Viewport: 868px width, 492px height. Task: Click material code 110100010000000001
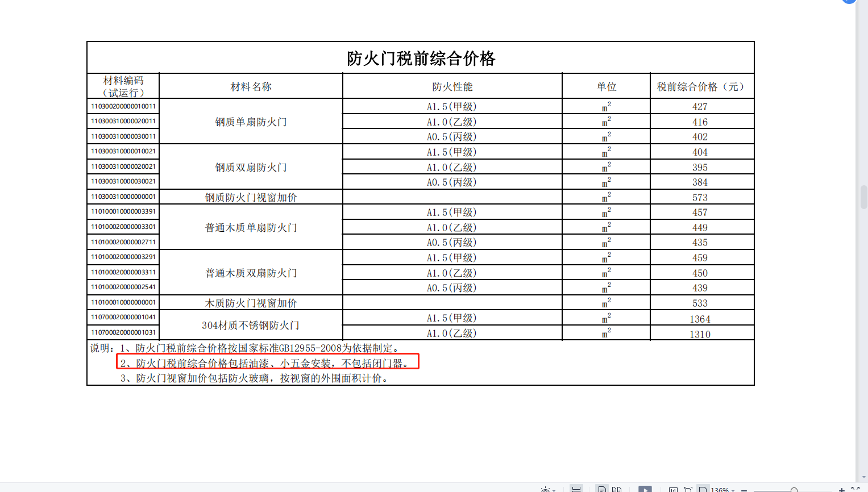[123, 302]
